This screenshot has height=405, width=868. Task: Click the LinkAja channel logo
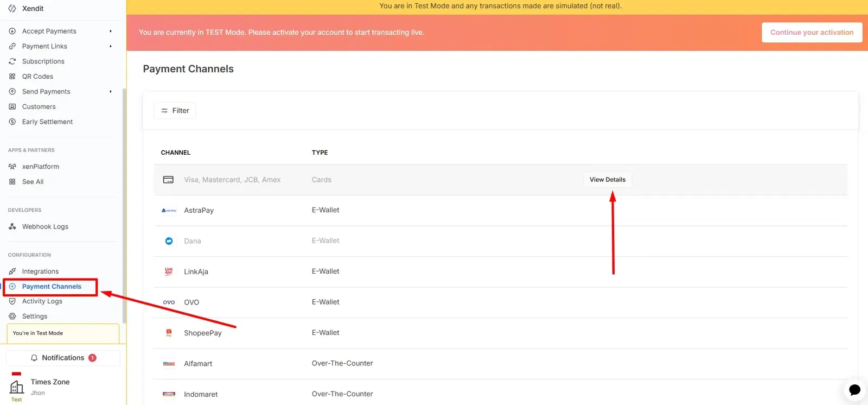pyautogui.click(x=169, y=271)
